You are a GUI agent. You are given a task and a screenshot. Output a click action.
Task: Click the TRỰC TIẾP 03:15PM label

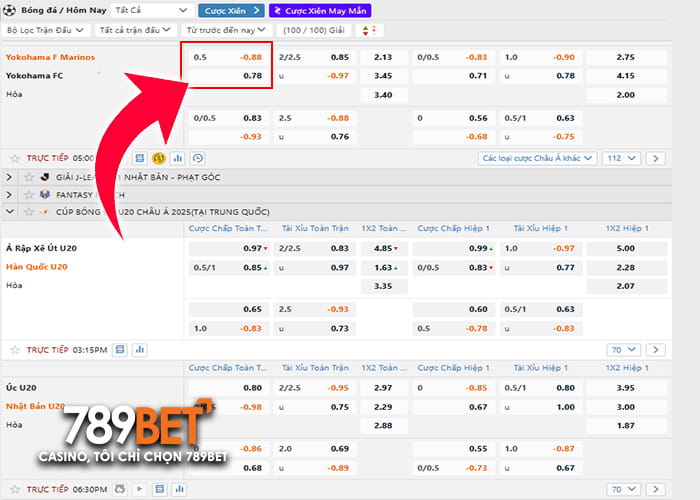[x=67, y=350]
